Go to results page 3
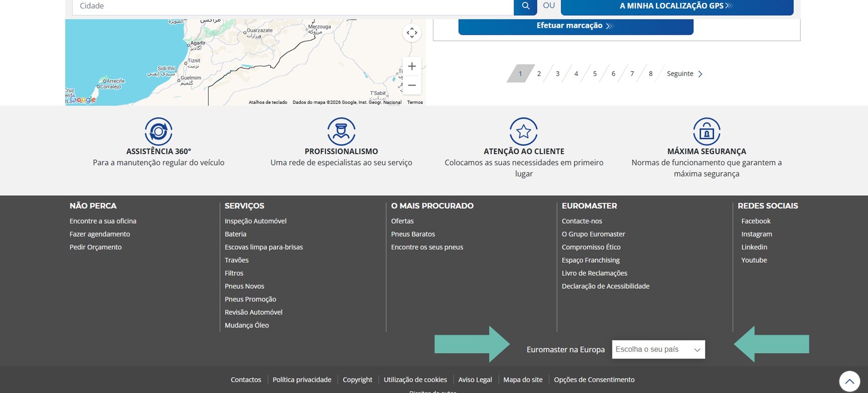This screenshot has height=393, width=868. click(557, 74)
